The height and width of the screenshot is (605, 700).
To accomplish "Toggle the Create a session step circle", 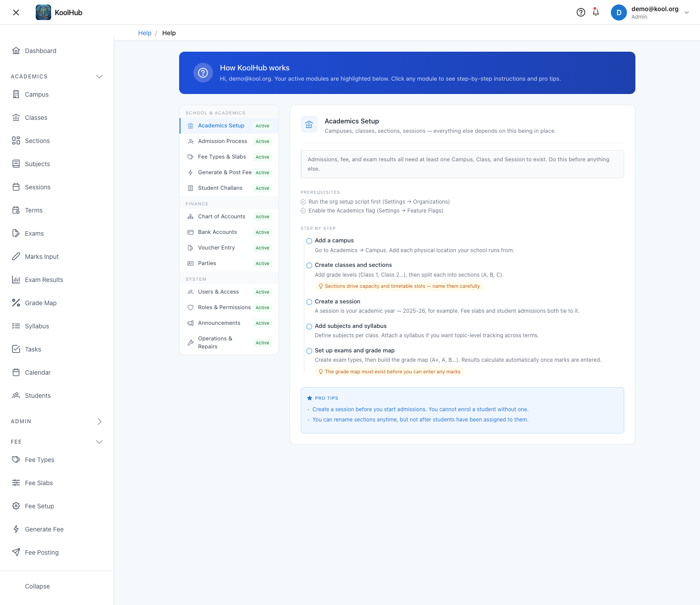I will point(309,302).
